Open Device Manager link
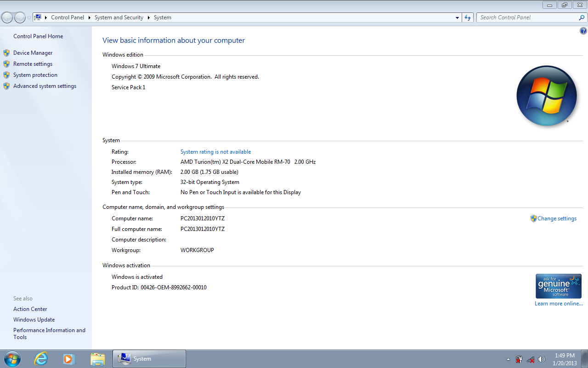The width and height of the screenshot is (588, 368). [x=33, y=53]
